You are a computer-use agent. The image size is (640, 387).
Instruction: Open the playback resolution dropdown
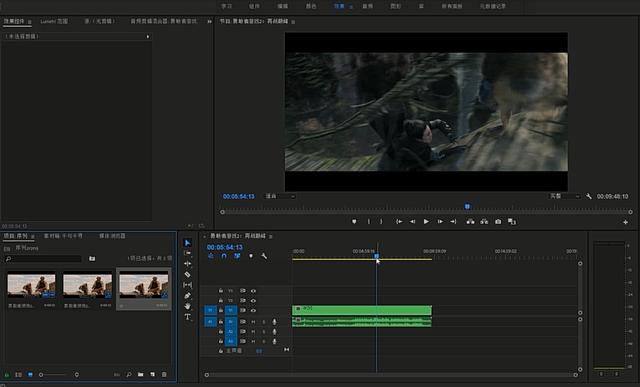(x=565, y=196)
